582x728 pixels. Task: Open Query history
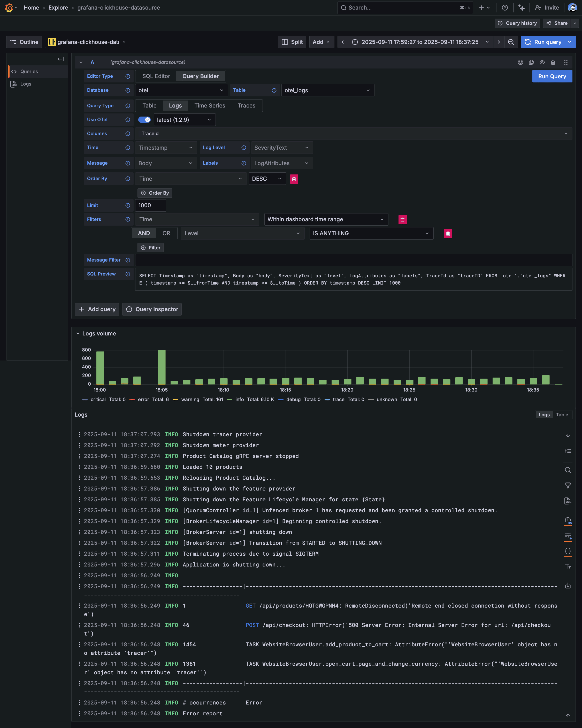[x=517, y=23]
